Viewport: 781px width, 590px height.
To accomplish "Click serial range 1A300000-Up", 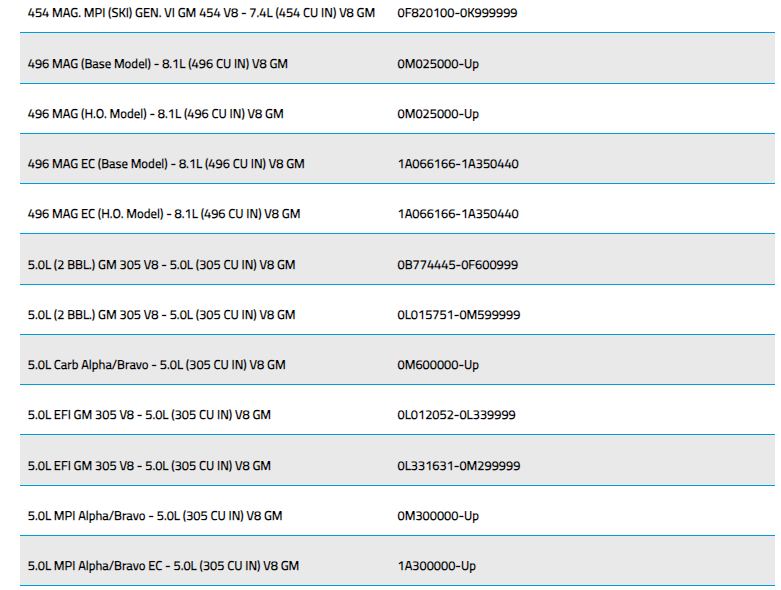I will [436, 566].
